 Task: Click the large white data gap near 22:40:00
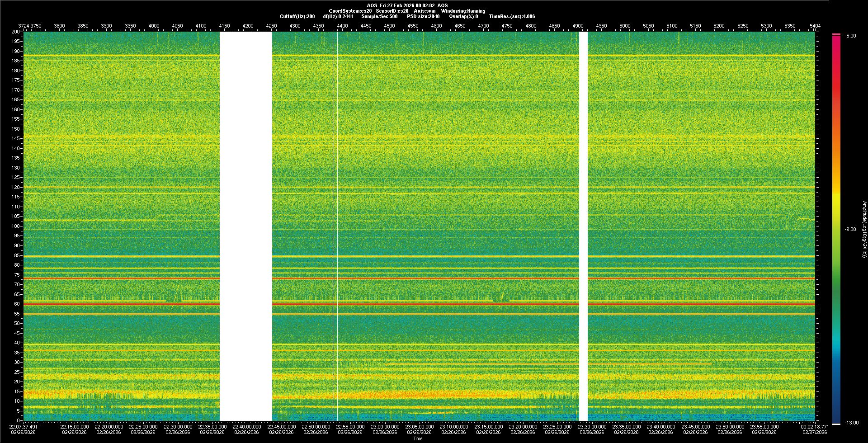[x=245, y=226]
